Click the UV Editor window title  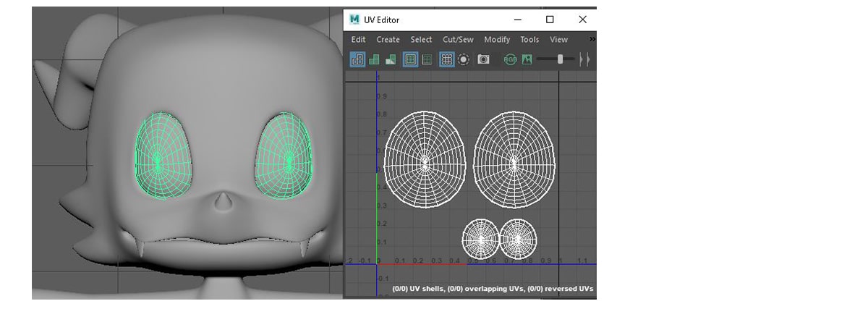(382, 20)
